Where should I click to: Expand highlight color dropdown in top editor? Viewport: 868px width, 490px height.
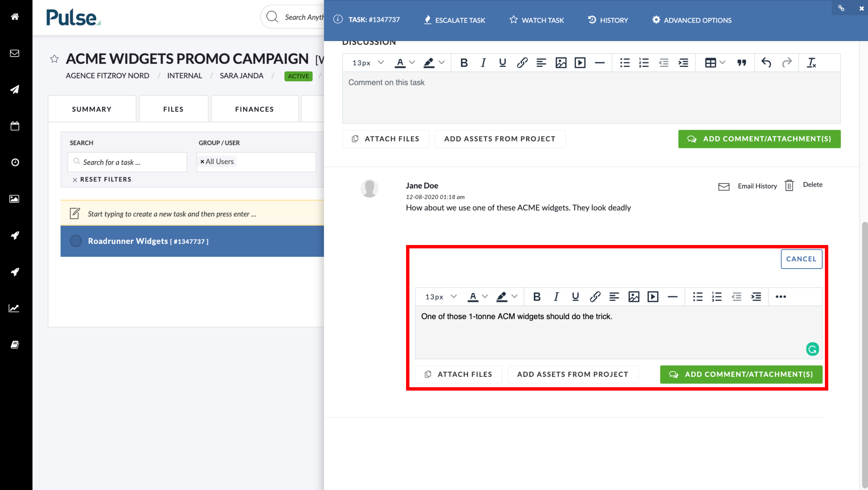(x=442, y=62)
